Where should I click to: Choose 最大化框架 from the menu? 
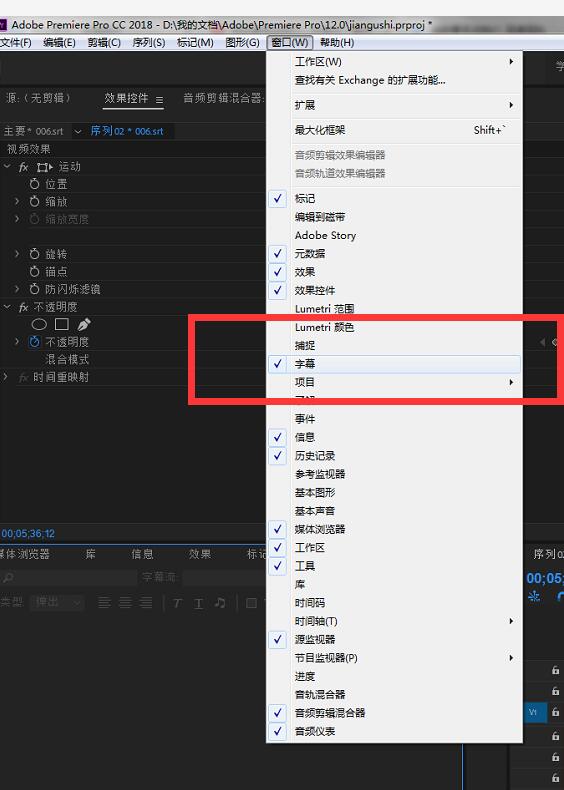coord(395,130)
